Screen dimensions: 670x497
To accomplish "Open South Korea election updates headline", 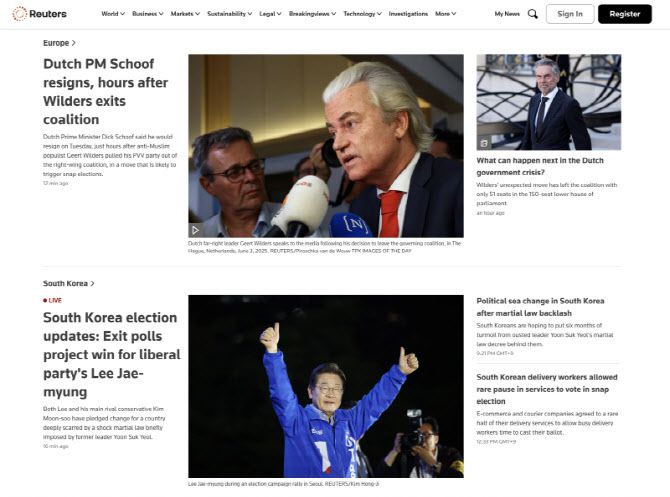I will tap(111, 354).
